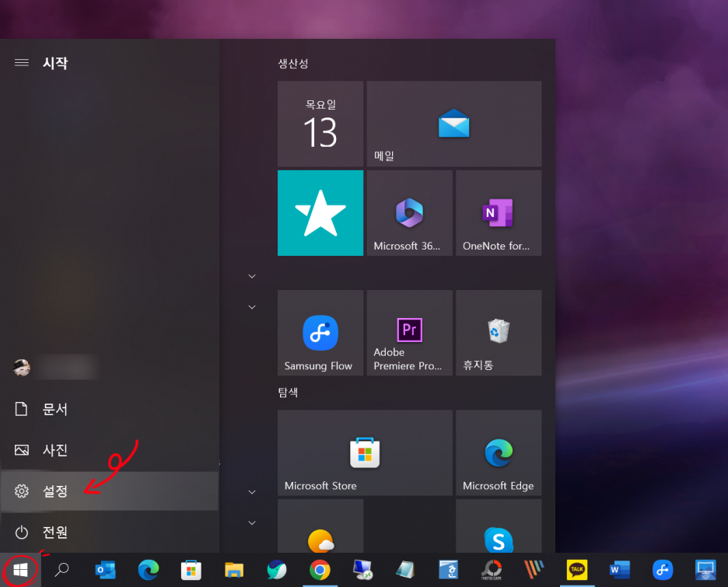Open 사진 pictures entry

(x=110, y=449)
